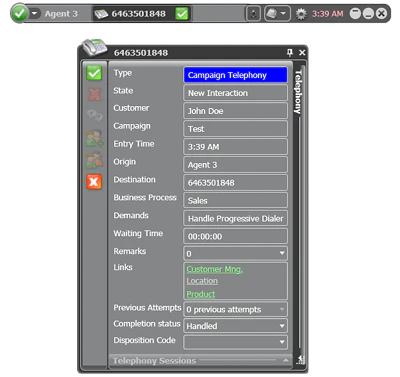Click the first round button after the clock
Viewport: 400px width, 377px height.
click(355, 14)
